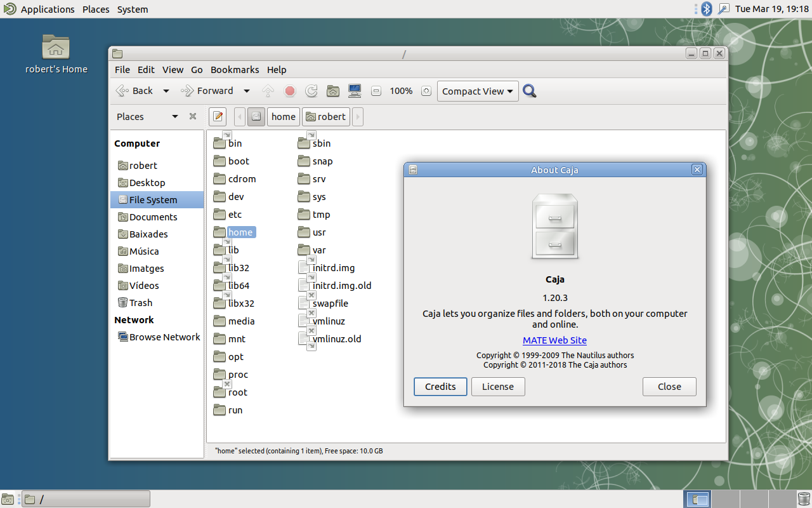
Task: Open the Go menu
Action: coord(197,70)
